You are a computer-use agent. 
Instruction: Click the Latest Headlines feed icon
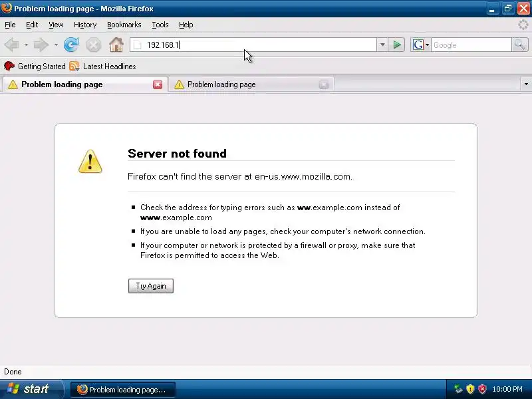point(74,66)
